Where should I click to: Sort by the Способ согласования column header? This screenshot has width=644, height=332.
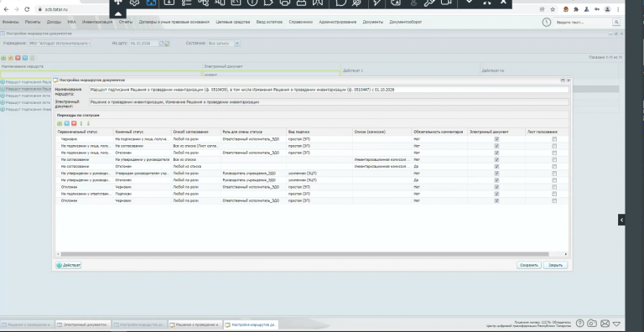[x=196, y=132]
